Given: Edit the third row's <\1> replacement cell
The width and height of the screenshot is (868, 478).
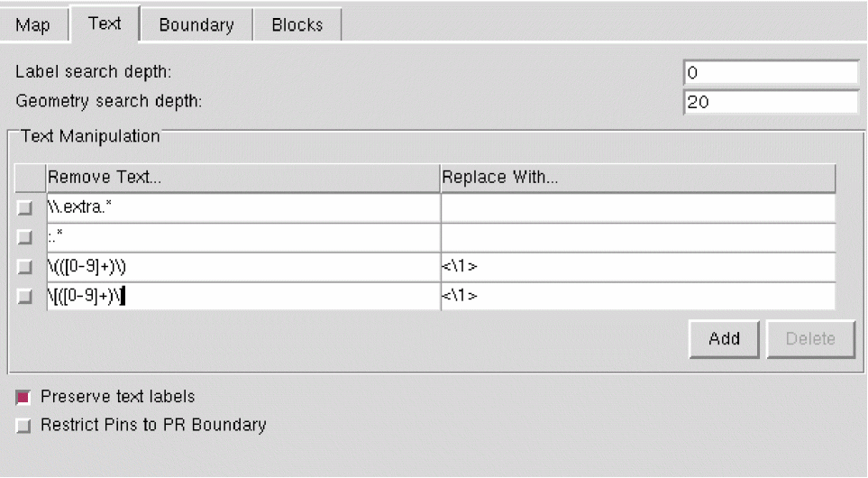Looking at the screenshot, I should pos(637,267).
